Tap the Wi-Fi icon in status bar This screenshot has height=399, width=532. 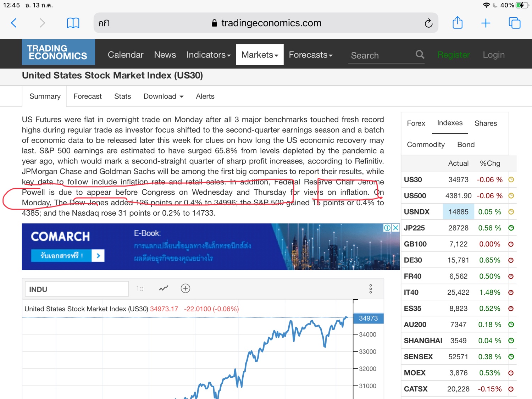coord(486,5)
